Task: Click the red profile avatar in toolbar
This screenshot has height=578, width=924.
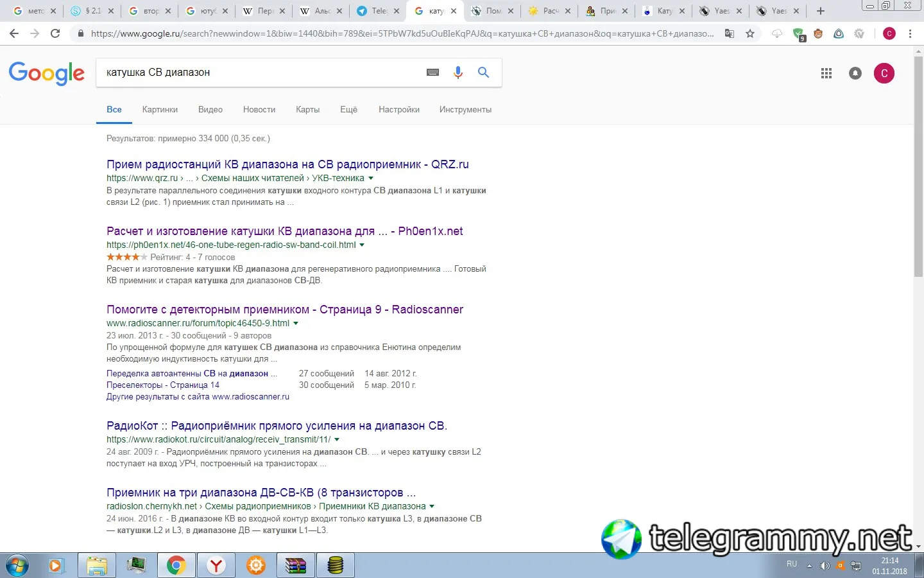Action: pos(889,33)
